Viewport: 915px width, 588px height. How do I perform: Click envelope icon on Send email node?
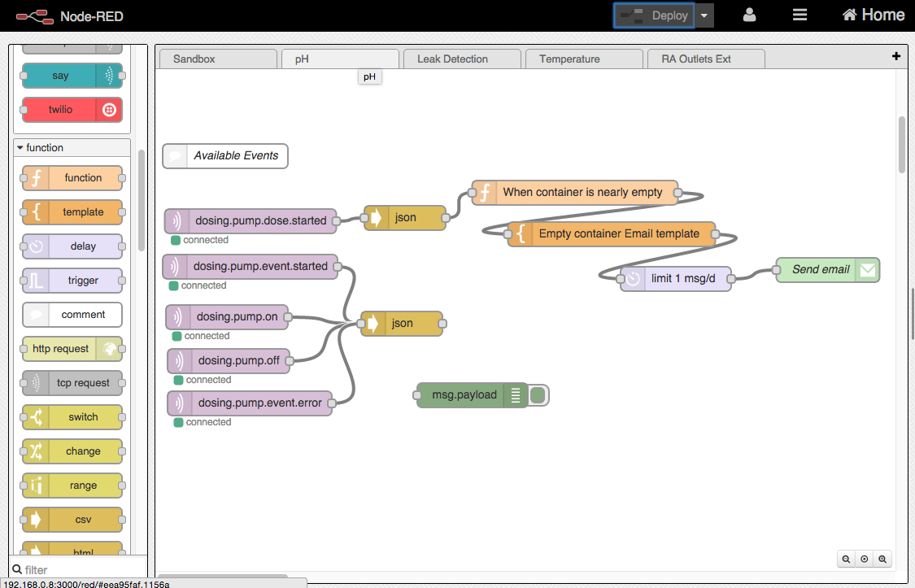[868, 270]
